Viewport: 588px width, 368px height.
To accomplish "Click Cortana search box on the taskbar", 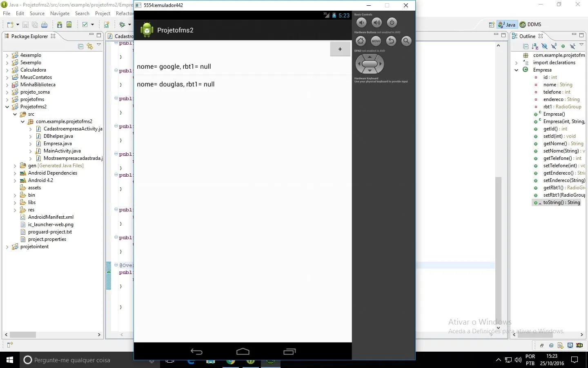I will (x=82, y=360).
